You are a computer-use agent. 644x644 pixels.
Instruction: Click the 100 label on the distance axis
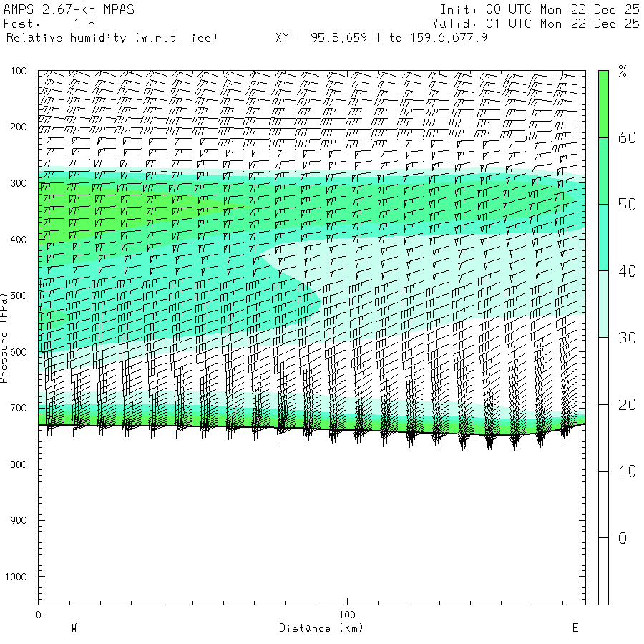(347, 615)
